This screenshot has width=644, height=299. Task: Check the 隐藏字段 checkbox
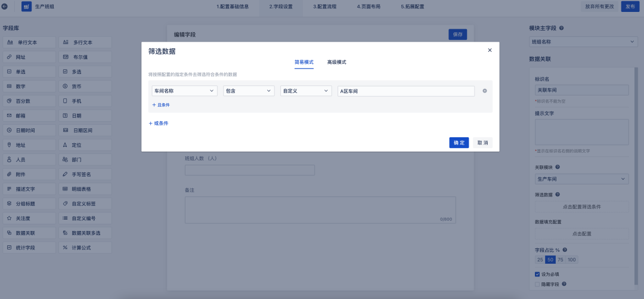(x=537, y=284)
